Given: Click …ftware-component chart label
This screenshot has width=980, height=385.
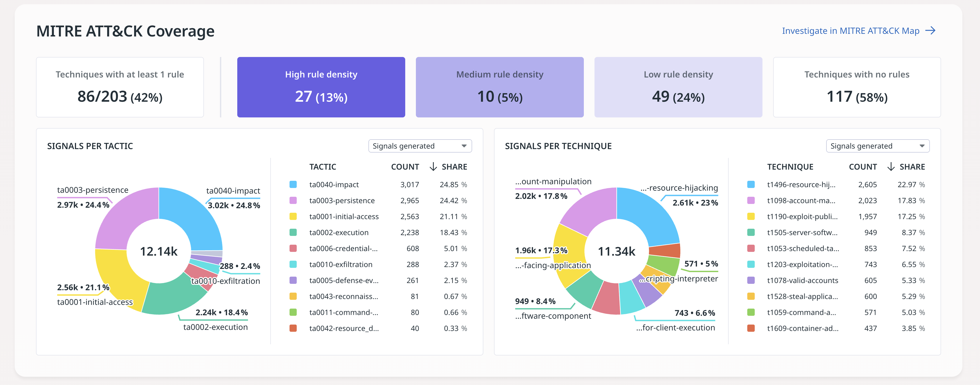Looking at the screenshot, I should click(553, 316).
